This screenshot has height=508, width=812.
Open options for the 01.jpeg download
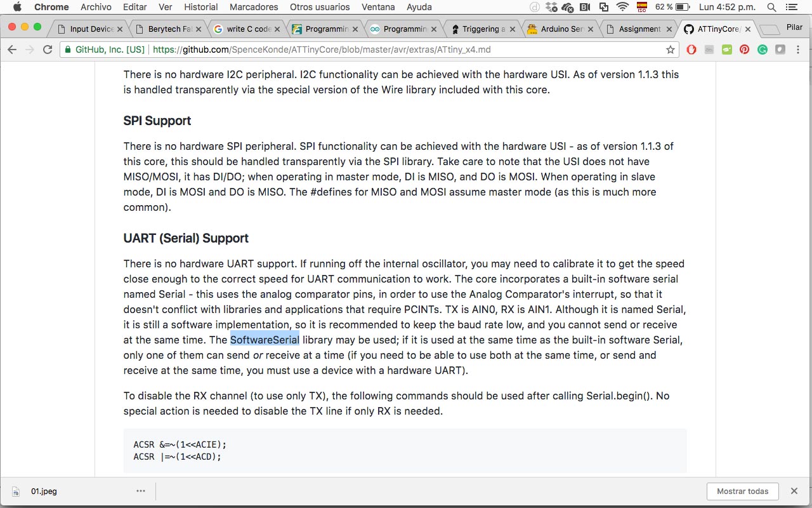[x=141, y=491]
